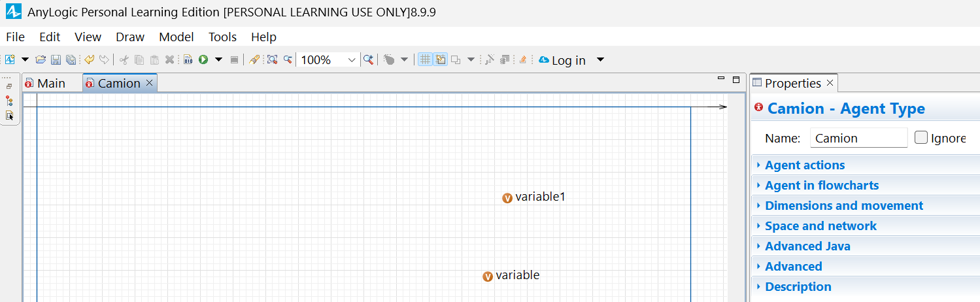The width and height of the screenshot is (980, 302).
Task: Build the model with the 010 icon
Action: coord(188,59)
